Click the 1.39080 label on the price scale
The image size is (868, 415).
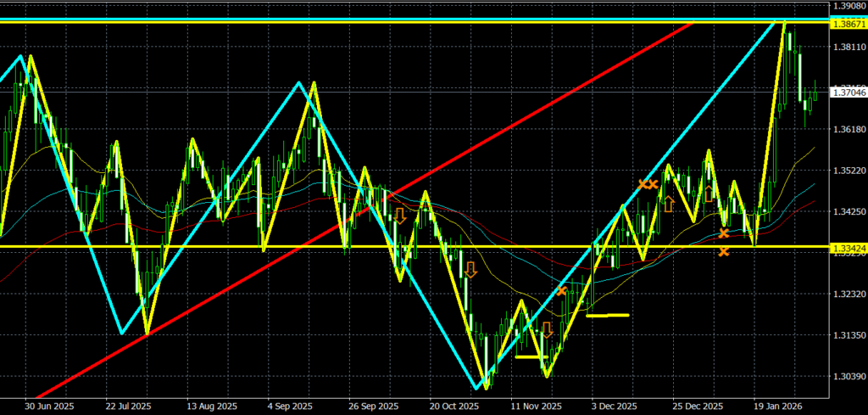848,6
